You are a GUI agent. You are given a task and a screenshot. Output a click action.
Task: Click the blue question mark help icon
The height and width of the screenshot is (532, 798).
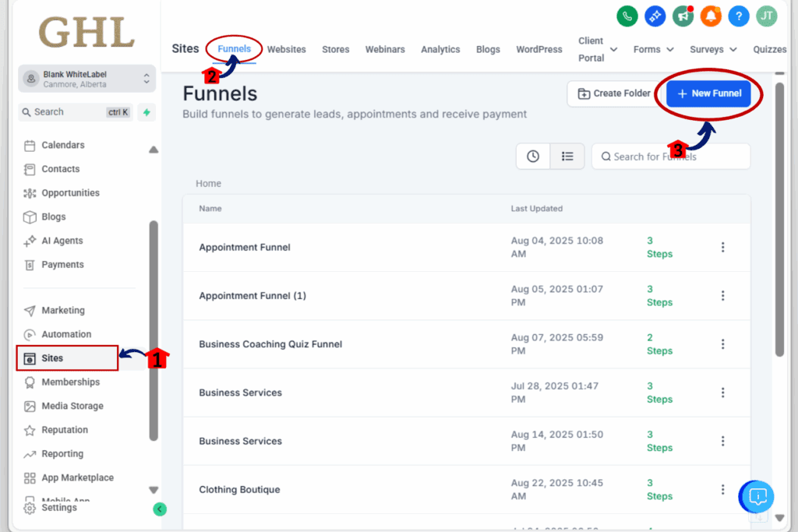point(739,16)
